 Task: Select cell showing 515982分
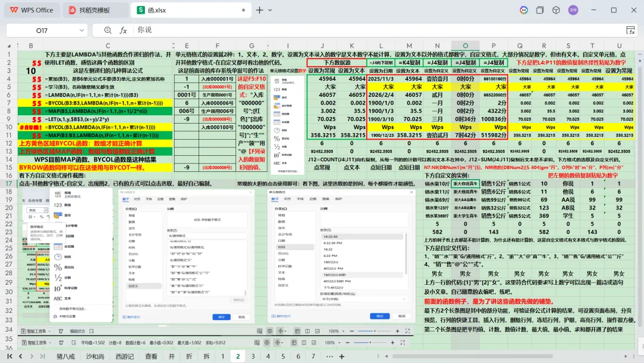click(494, 136)
